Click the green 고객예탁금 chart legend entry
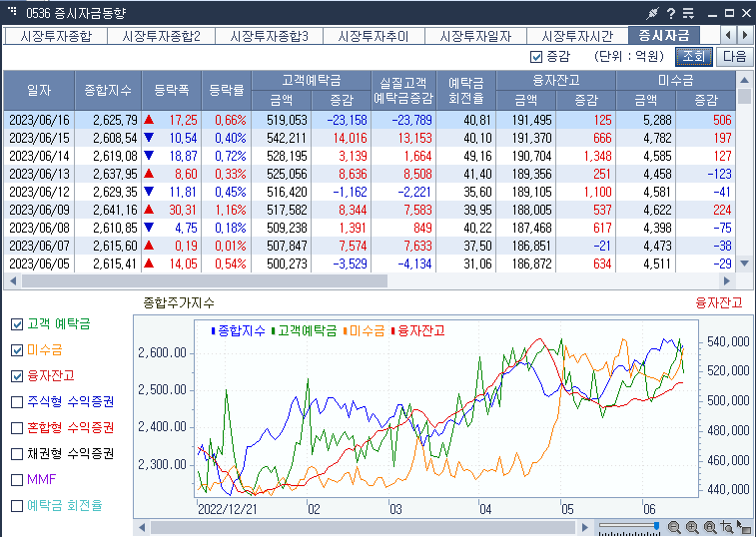This screenshot has height=537, width=756. point(305,330)
